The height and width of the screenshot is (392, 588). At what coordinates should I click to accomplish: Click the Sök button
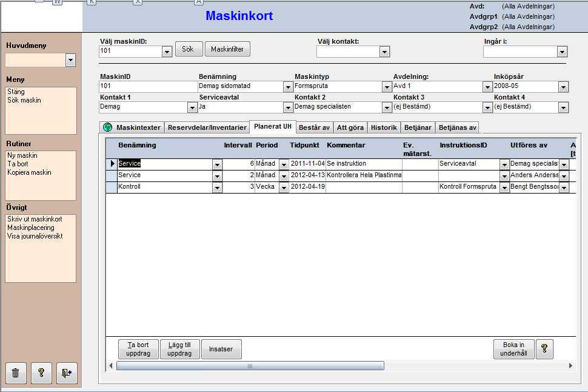click(189, 49)
